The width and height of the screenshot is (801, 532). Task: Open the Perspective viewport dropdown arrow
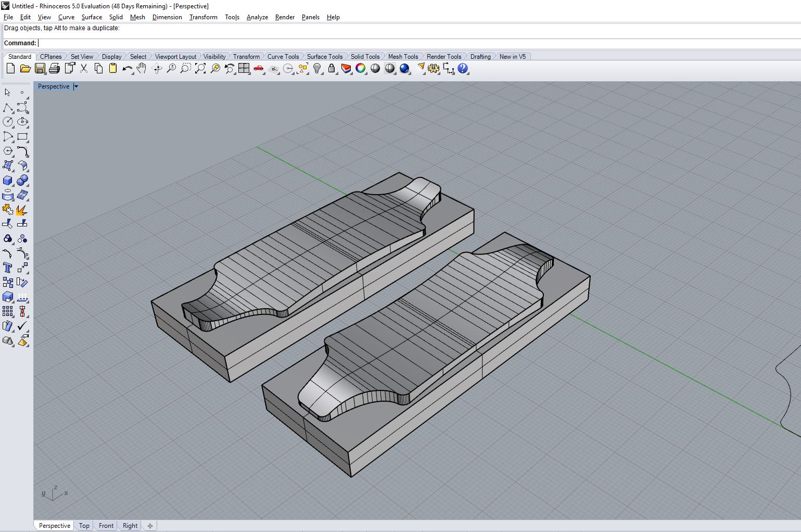[x=75, y=87]
